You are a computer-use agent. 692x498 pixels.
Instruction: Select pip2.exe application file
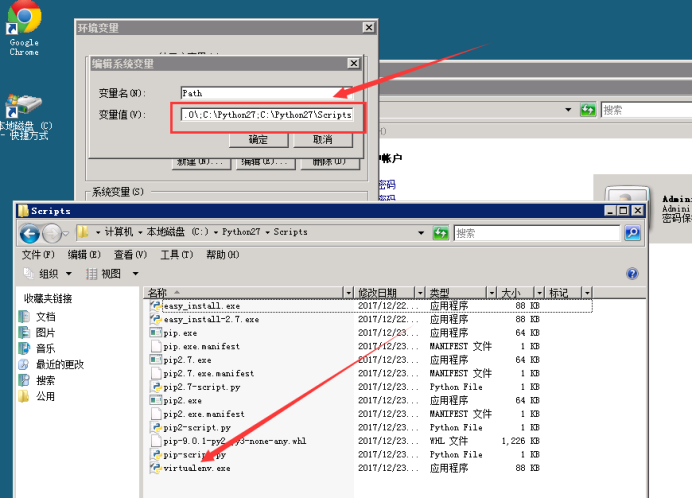176,401
